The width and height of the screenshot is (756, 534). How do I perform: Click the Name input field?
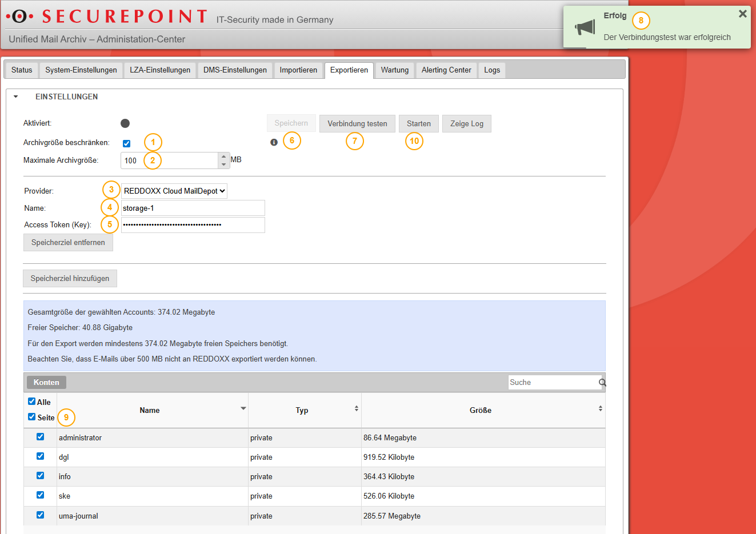click(193, 208)
